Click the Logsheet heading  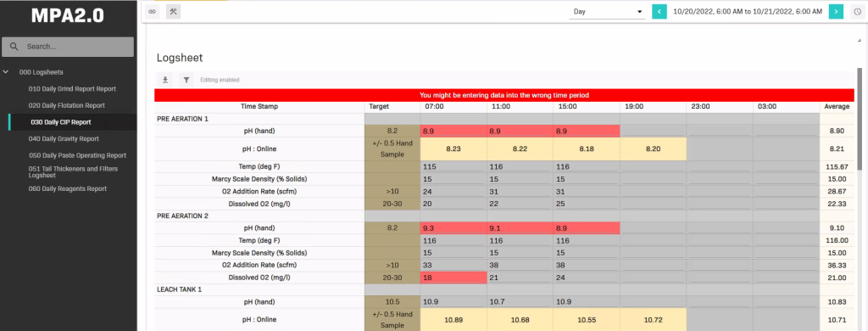click(x=180, y=58)
